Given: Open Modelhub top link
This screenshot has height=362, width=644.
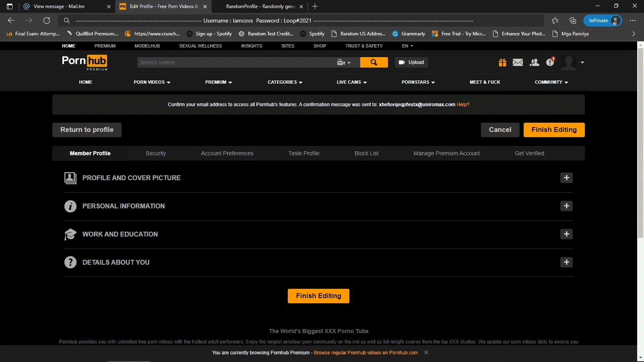Looking at the screenshot, I should coord(147,46).
